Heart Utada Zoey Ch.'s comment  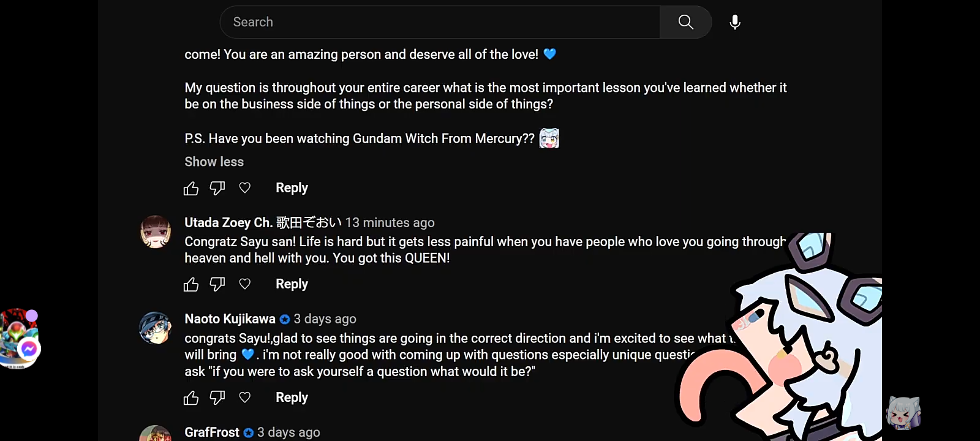[x=245, y=284]
